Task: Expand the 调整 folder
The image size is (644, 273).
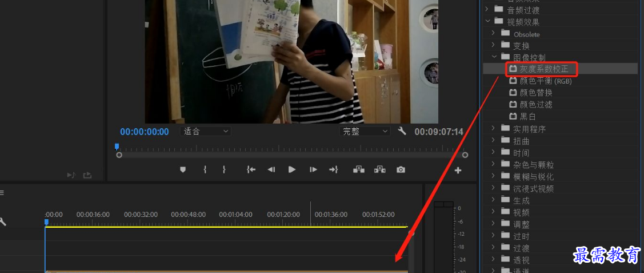Action: [x=494, y=224]
